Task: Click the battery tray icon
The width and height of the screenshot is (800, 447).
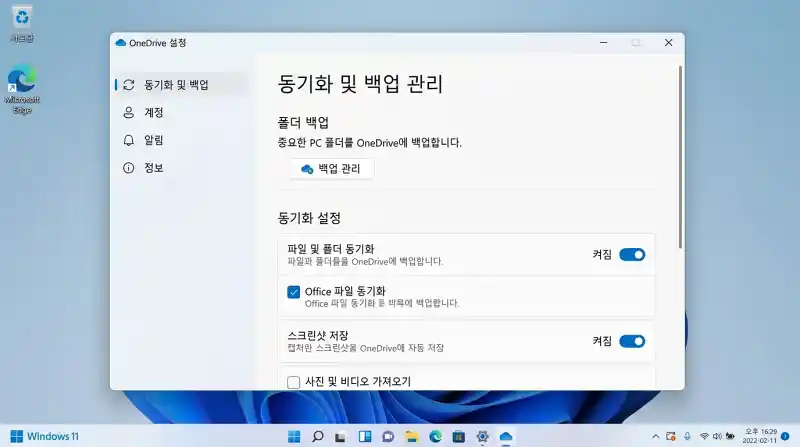Action: (x=730, y=436)
